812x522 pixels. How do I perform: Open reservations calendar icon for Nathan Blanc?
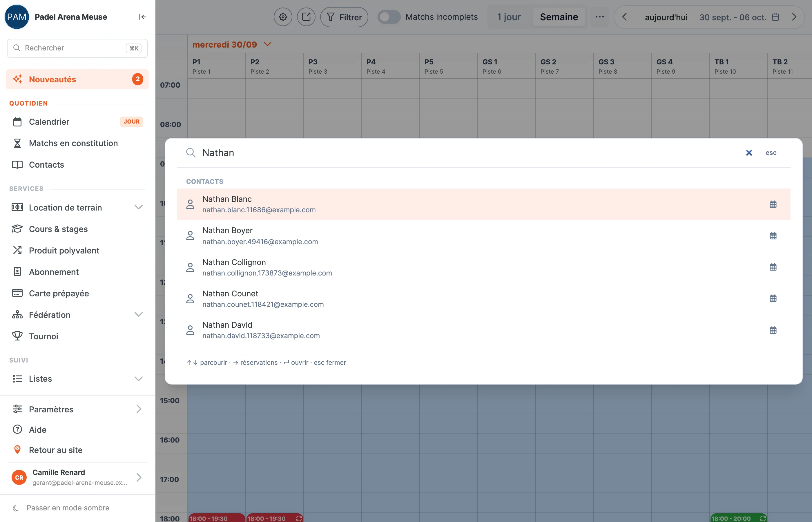click(x=773, y=204)
